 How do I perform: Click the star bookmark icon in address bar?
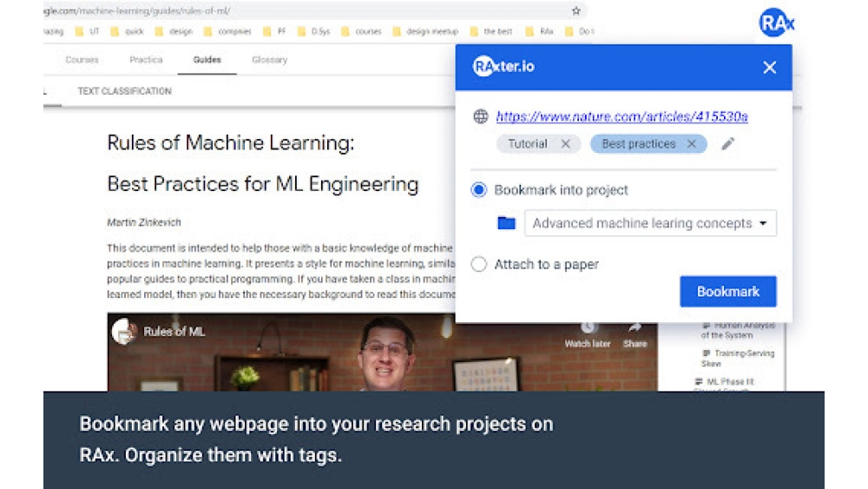(575, 11)
